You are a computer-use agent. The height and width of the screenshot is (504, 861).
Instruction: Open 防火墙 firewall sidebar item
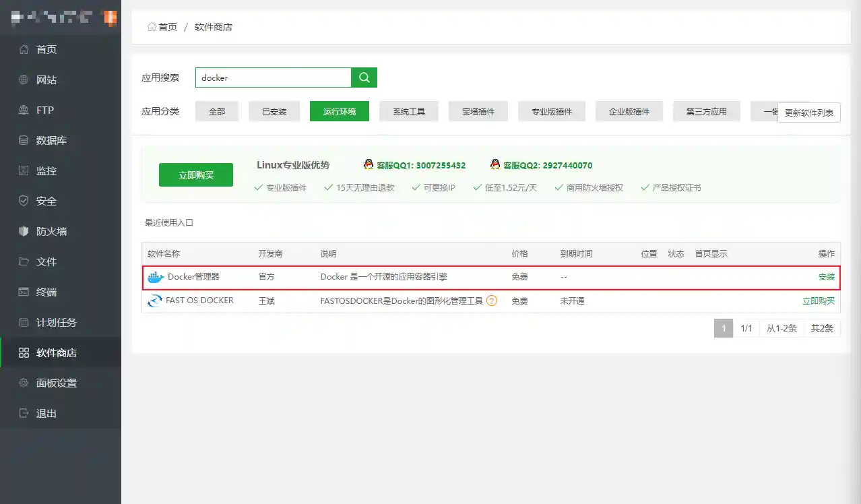51,231
